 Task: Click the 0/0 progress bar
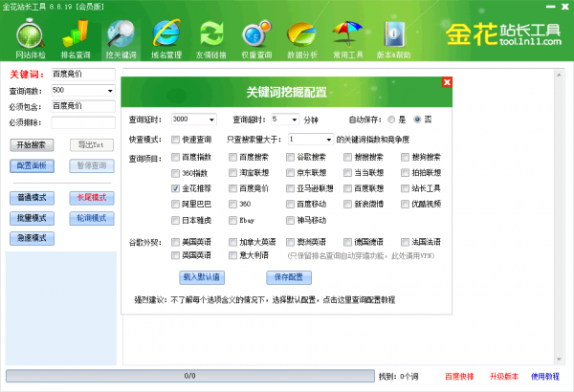[x=190, y=376]
